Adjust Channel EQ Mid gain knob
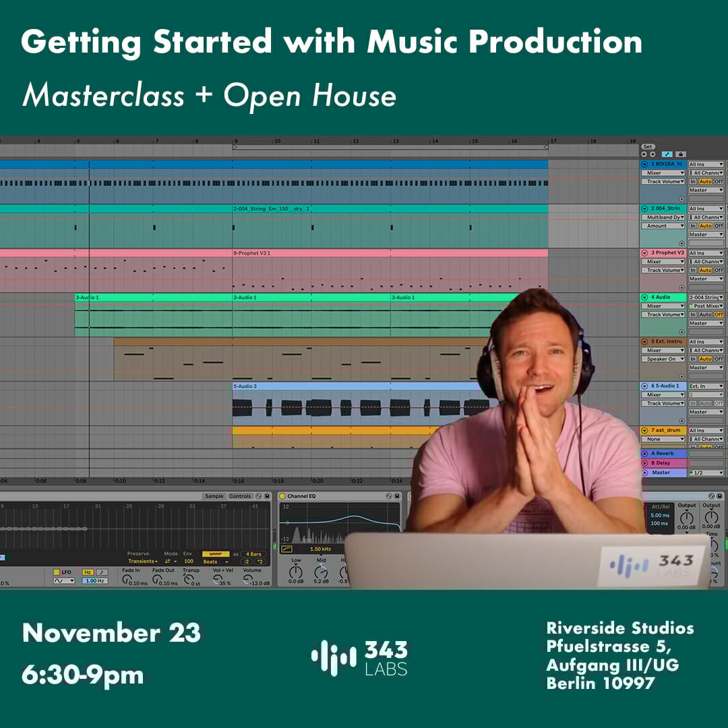The height and width of the screenshot is (728, 728). [321, 572]
